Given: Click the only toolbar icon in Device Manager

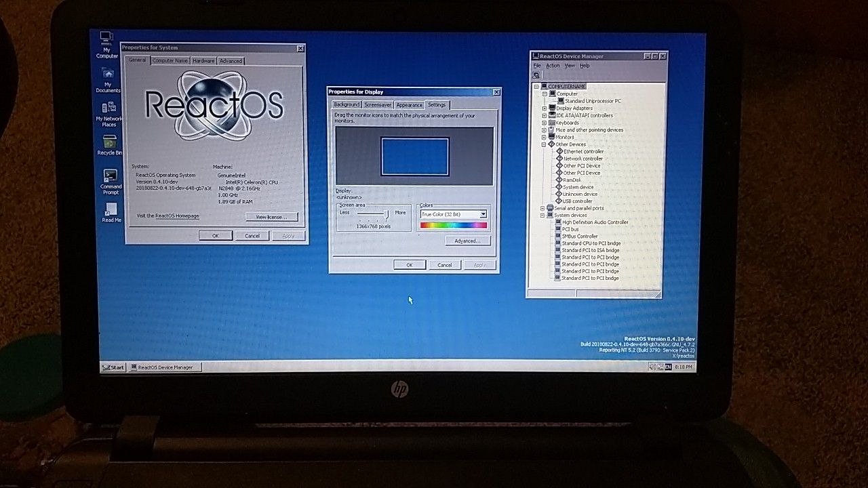Looking at the screenshot, I should point(536,75).
